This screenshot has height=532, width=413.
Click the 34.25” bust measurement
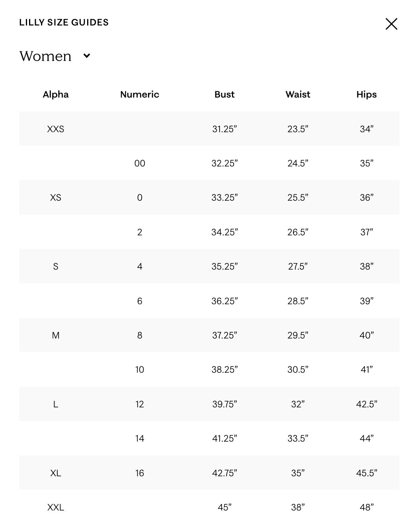(x=224, y=232)
